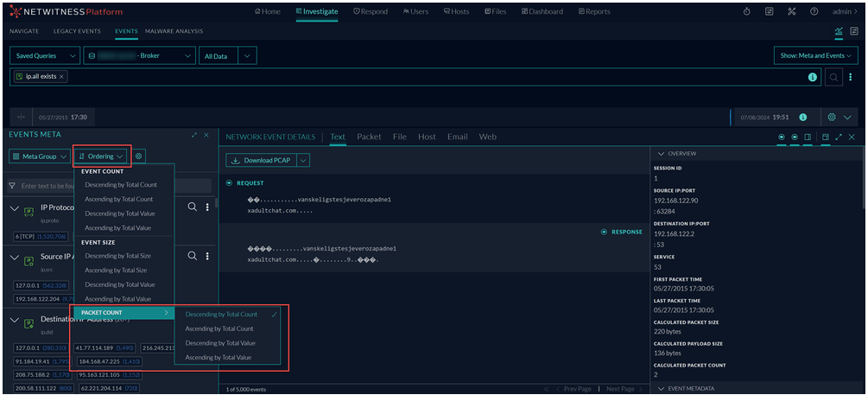Search within IP Protocol meta key
Image resolution: width=868 pixels, height=395 pixels.
tap(192, 207)
